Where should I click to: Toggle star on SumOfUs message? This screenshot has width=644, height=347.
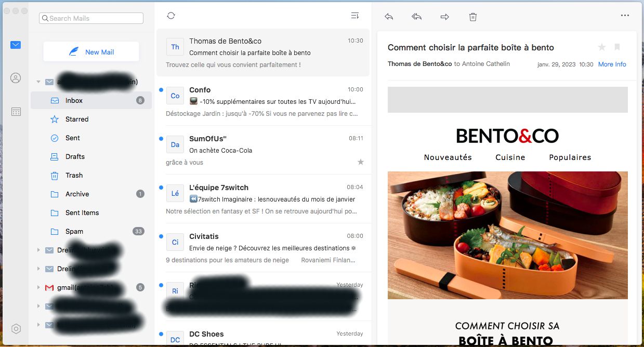(361, 162)
